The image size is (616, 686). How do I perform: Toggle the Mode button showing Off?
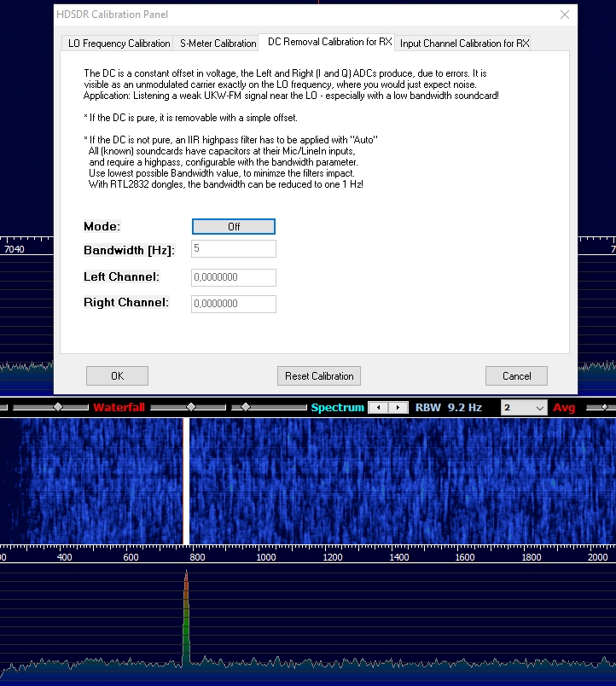pos(234,227)
